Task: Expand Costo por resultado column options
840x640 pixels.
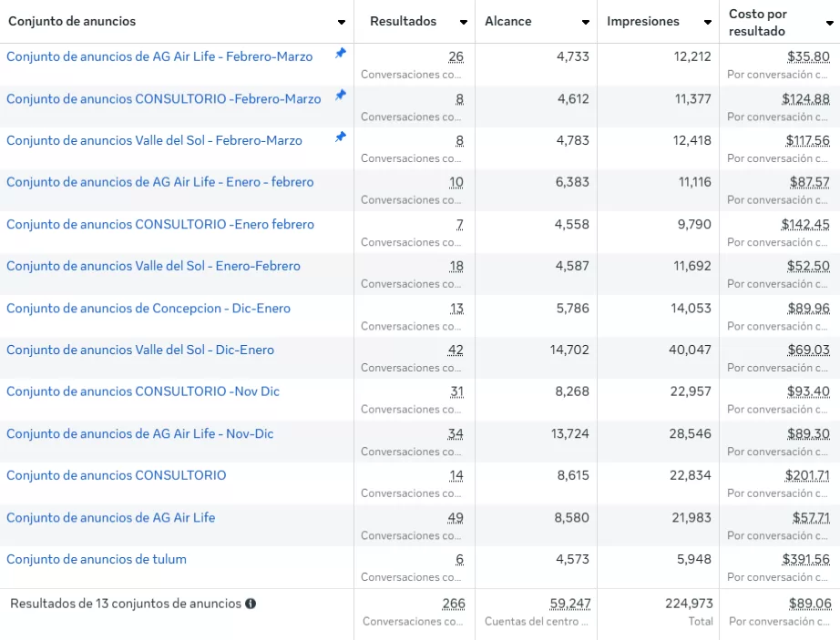Action: [x=829, y=23]
